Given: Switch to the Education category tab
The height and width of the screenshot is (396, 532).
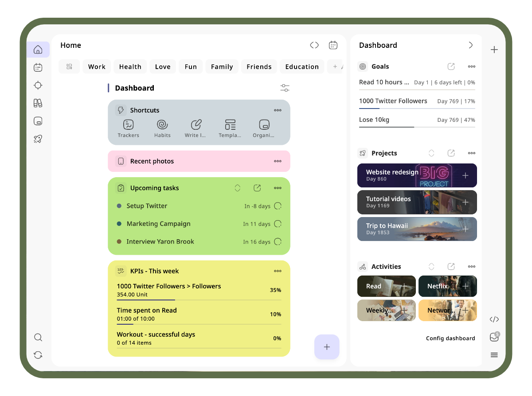Looking at the screenshot, I should coord(302,66).
